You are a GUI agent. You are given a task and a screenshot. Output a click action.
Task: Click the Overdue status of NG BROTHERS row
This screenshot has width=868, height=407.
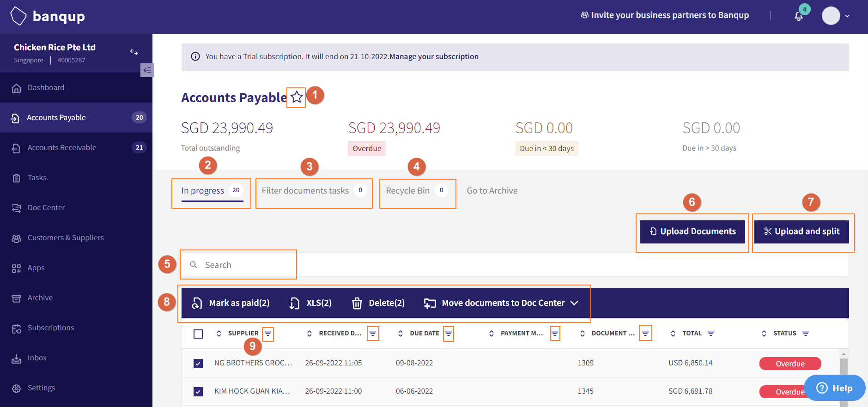tap(790, 364)
